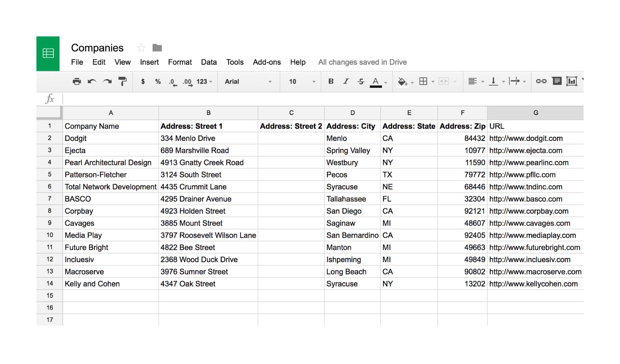This screenshot has width=620, height=364.
Task: Open the 123 number format dropdown
Action: point(204,82)
